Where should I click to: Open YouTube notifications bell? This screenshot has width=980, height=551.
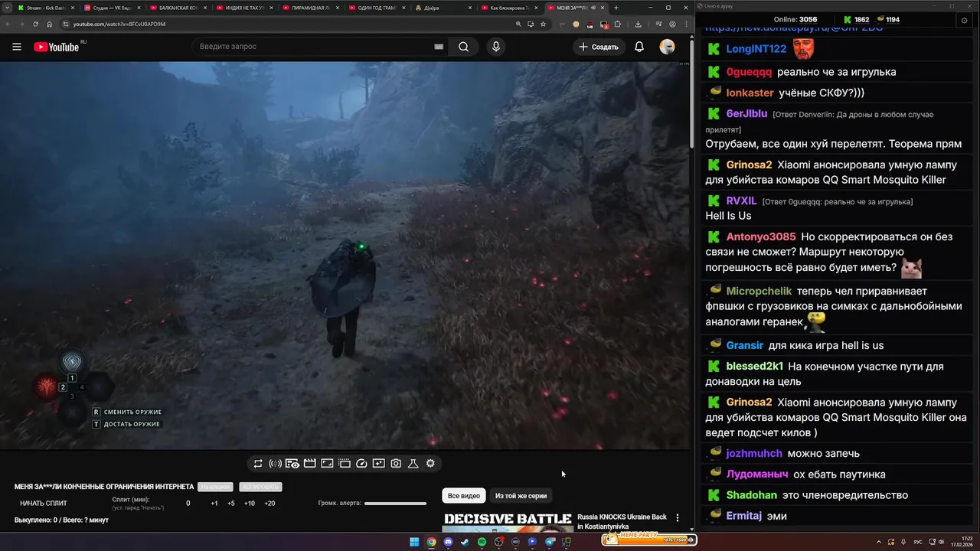click(x=639, y=47)
